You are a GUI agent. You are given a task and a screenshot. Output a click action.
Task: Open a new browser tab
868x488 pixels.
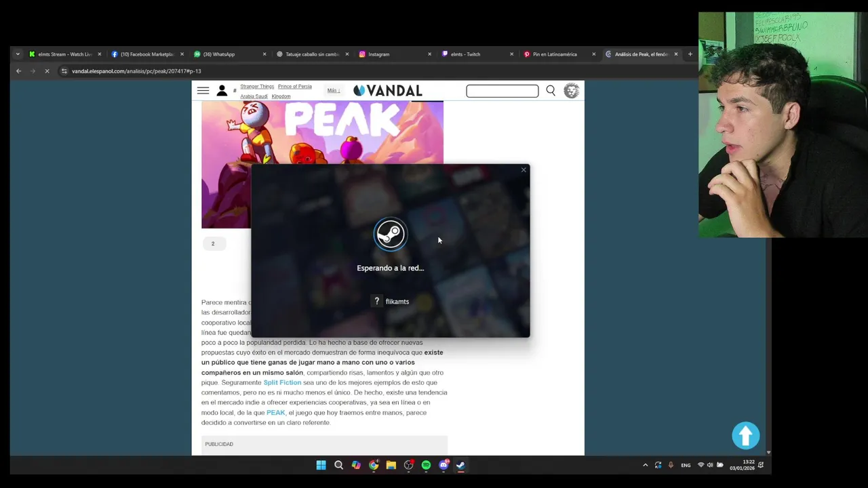click(x=690, y=54)
